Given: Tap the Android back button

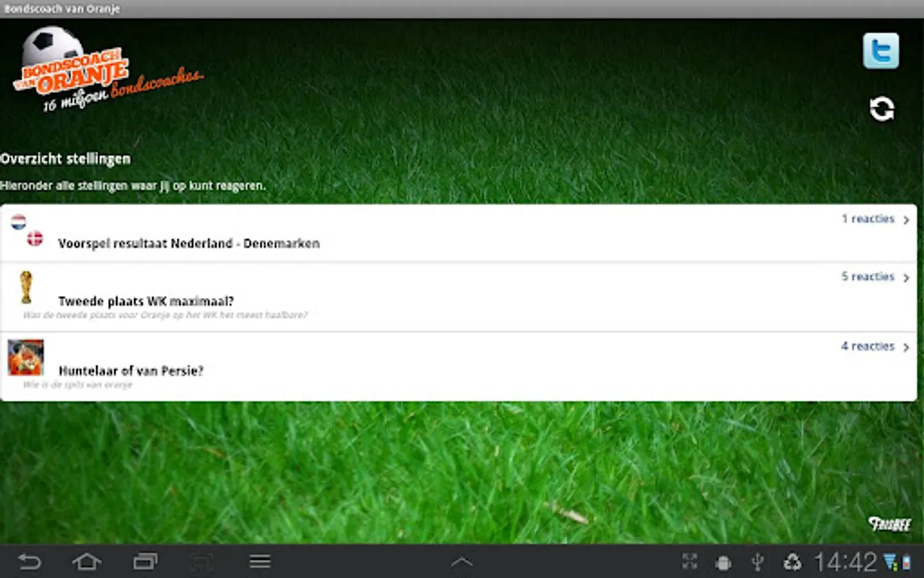Looking at the screenshot, I should point(30,562).
